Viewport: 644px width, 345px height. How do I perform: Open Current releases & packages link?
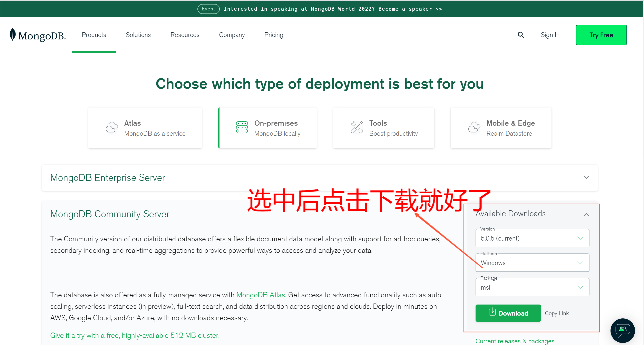[x=515, y=341]
